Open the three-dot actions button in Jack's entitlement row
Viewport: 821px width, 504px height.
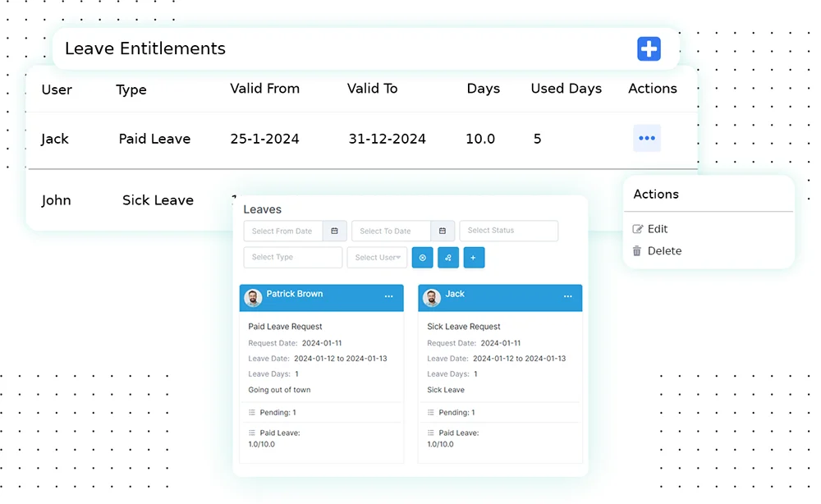(646, 139)
